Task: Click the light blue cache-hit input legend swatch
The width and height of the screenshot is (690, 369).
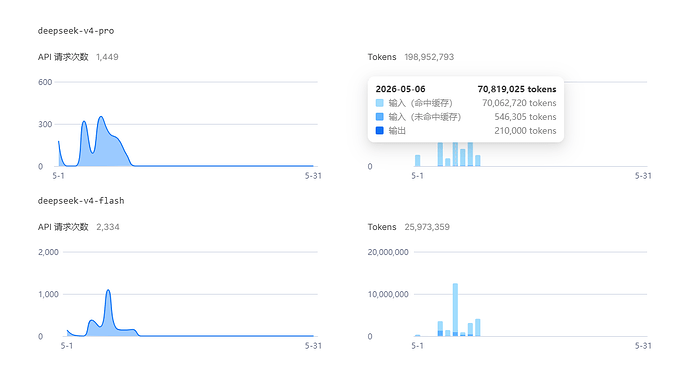Action: click(x=379, y=103)
